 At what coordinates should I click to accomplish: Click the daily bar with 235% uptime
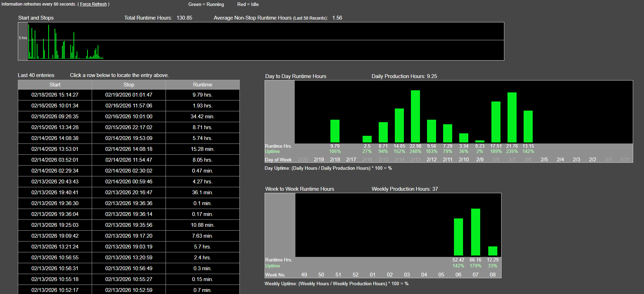[512, 118]
